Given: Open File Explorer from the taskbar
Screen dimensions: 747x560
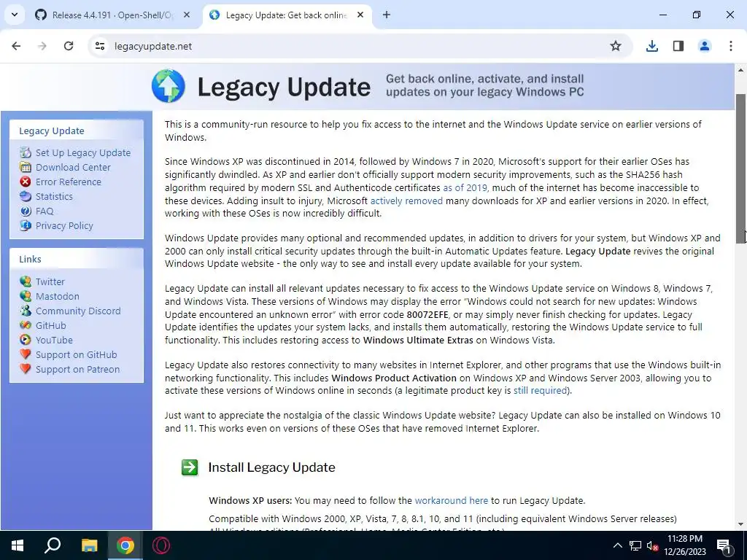Looking at the screenshot, I should [x=89, y=545].
